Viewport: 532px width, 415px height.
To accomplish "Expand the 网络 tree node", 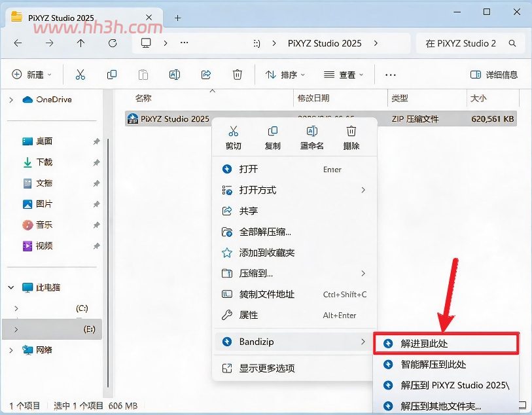I will click(x=11, y=350).
